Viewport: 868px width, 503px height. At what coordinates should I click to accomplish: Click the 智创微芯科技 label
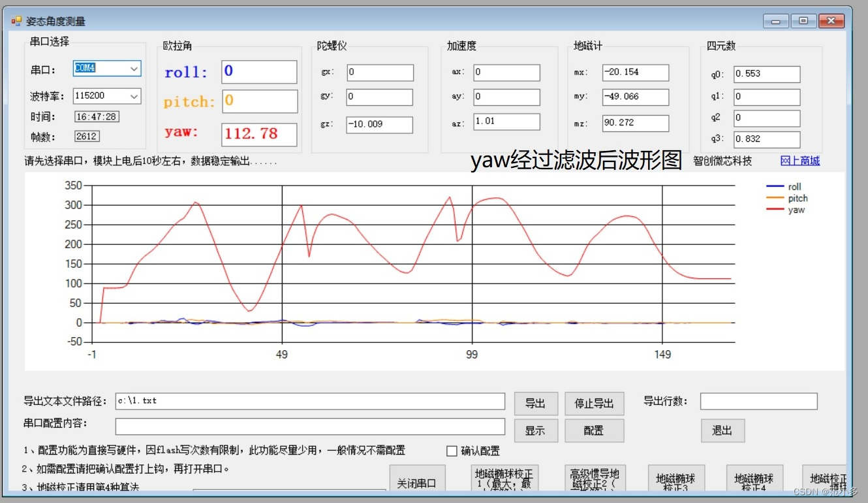coord(722,161)
